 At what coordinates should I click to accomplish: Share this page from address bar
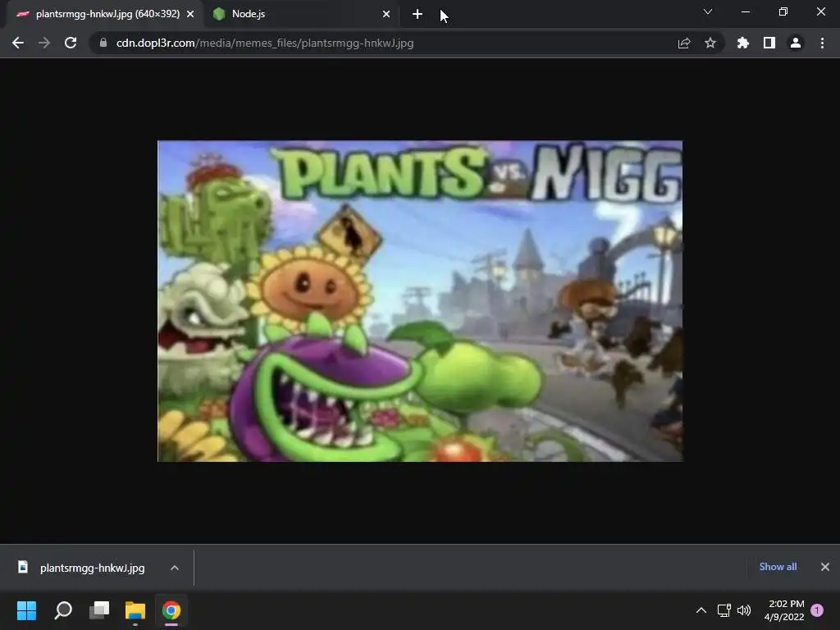pos(684,43)
